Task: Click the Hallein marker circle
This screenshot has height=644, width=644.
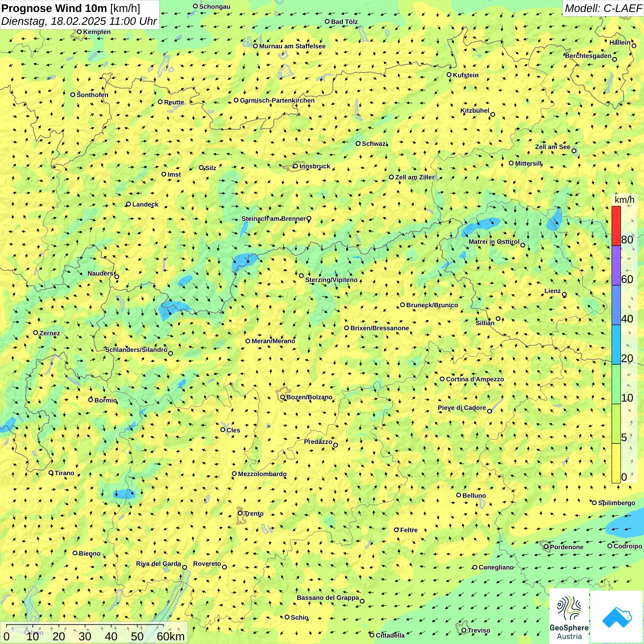Action: coord(634,46)
